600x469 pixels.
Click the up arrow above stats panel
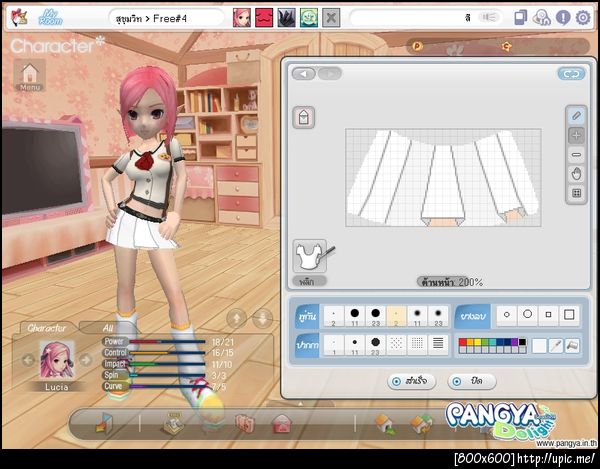pos(236,318)
